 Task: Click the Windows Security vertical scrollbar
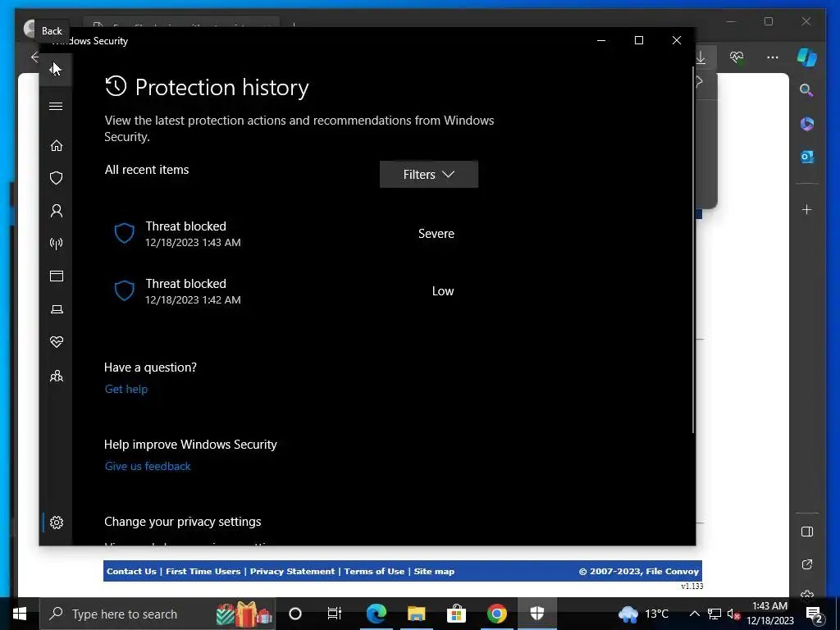coord(693,249)
